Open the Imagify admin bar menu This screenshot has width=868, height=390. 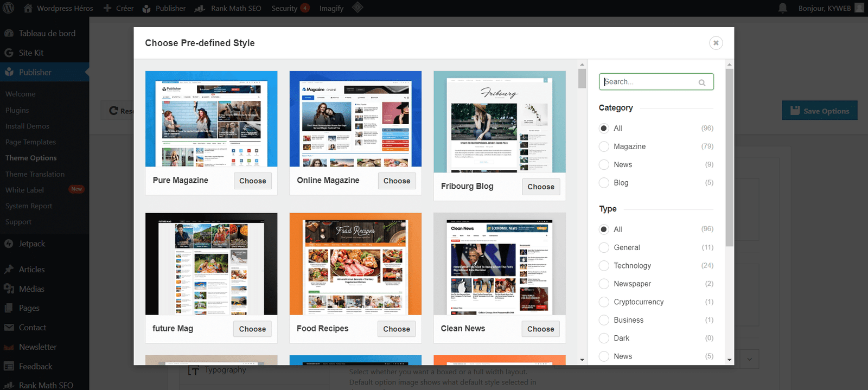click(331, 8)
